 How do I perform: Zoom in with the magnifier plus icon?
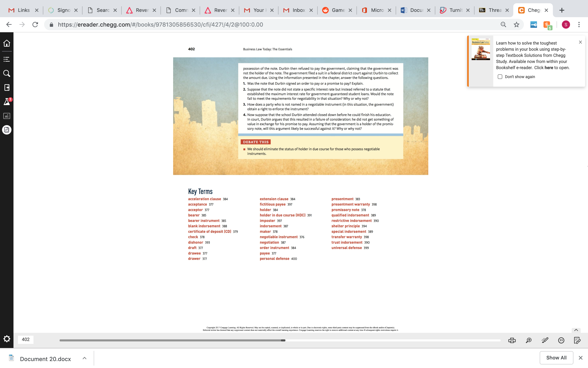(528, 340)
